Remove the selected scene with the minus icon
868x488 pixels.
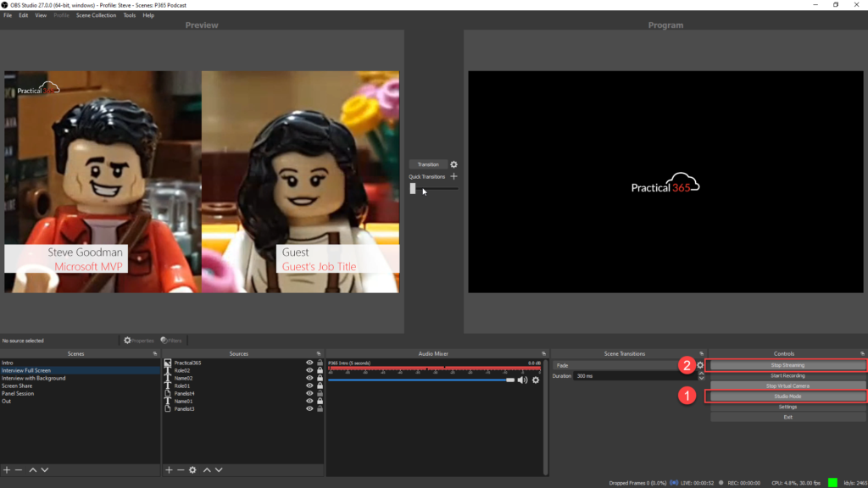[19, 469]
